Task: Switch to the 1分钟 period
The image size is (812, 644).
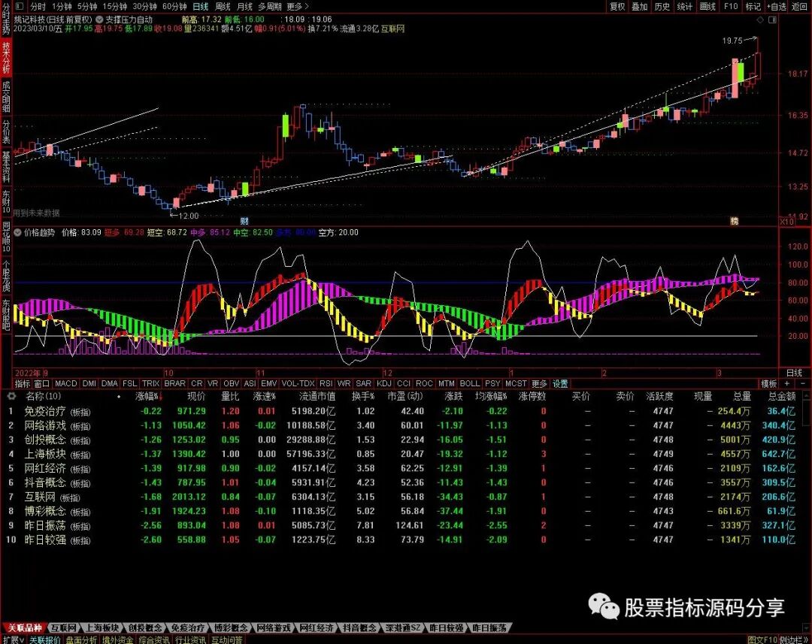Action: click(x=62, y=6)
